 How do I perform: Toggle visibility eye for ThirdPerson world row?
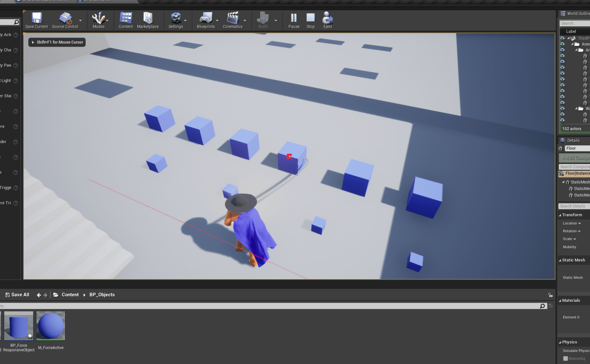point(563,38)
